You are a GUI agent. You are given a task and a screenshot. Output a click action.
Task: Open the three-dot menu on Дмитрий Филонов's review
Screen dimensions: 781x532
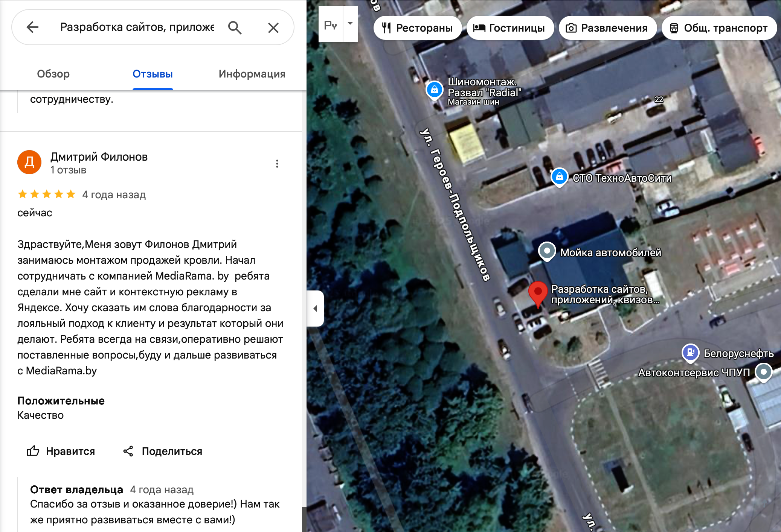(277, 164)
